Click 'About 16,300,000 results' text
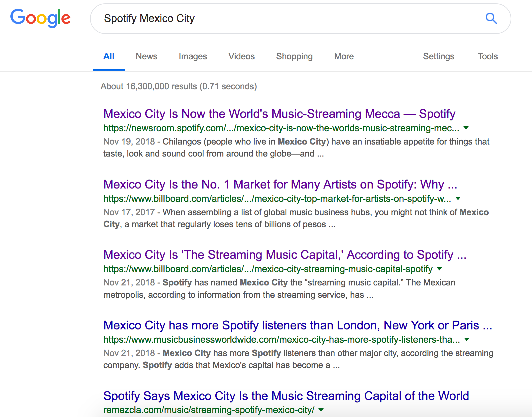This screenshot has height=417, width=532. (179, 87)
